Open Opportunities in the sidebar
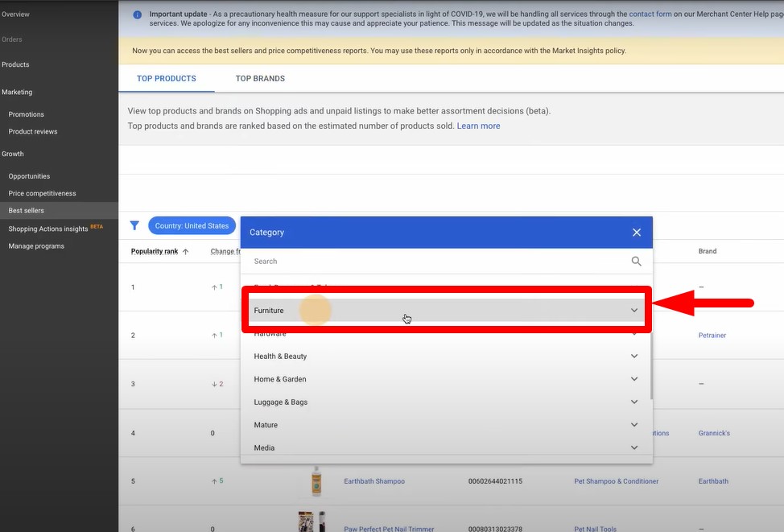This screenshot has width=784, height=532. click(29, 176)
